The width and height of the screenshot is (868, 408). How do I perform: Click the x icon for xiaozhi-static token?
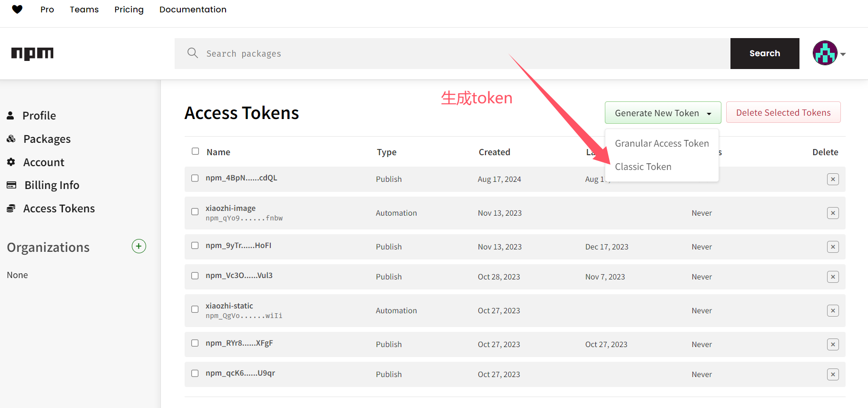click(832, 310)
